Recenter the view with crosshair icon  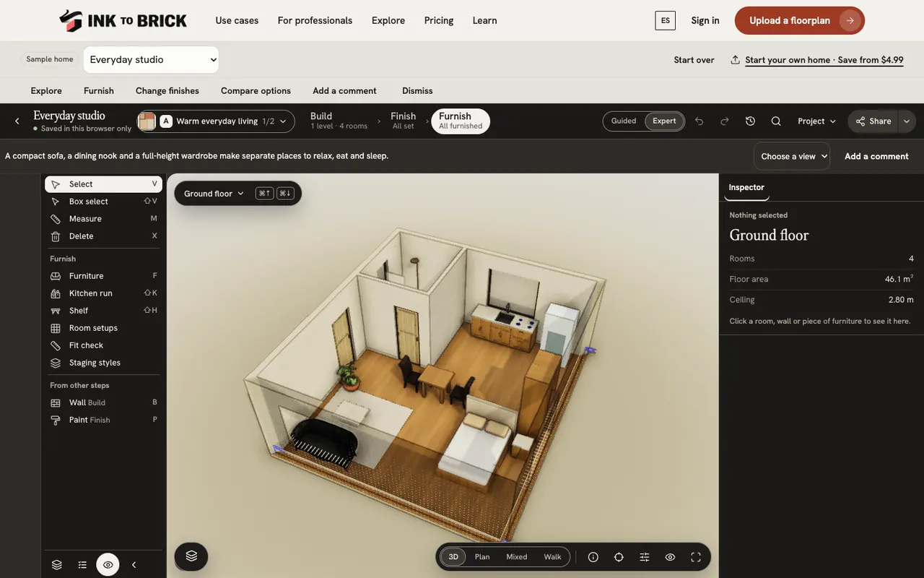pos(619,557)
